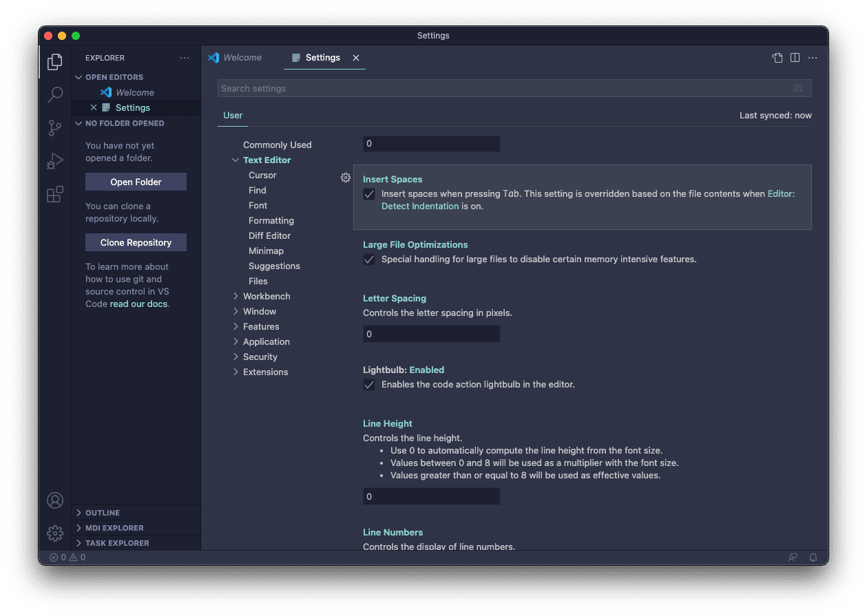Open Settings JSON file icon

click(x=777, y=58)
